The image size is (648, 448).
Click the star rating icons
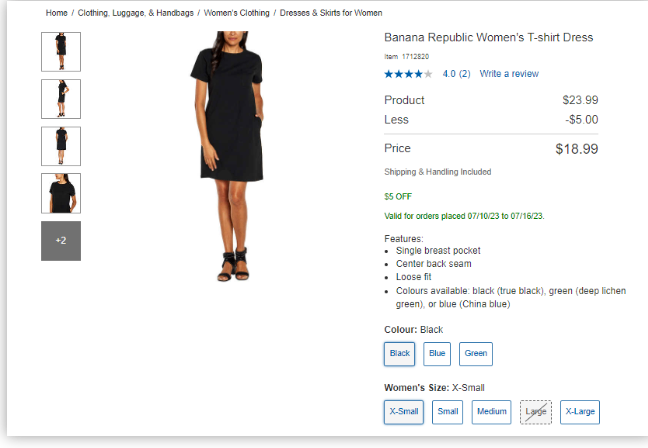click(408, 74)
